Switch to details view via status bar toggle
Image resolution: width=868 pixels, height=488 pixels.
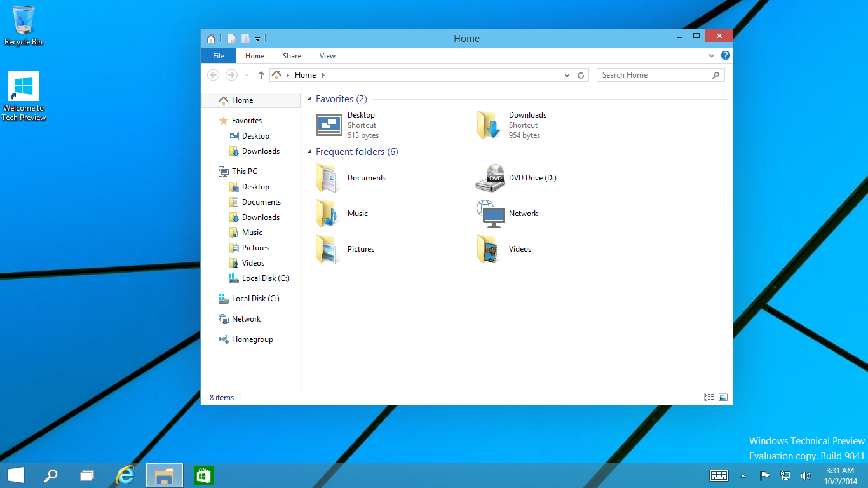click(709, 396)
